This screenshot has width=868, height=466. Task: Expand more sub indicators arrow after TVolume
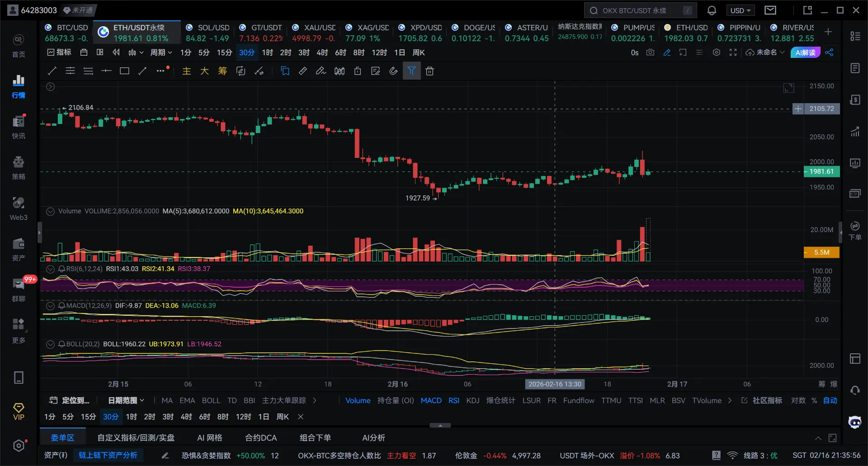pyautogui.click(x=730, y=400)
